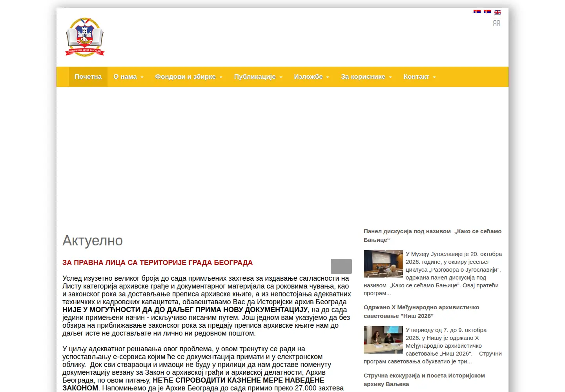Open the Стручна екскурзија и посета Архиву Ваљева article
565x392 pixels.
point(424,380)
